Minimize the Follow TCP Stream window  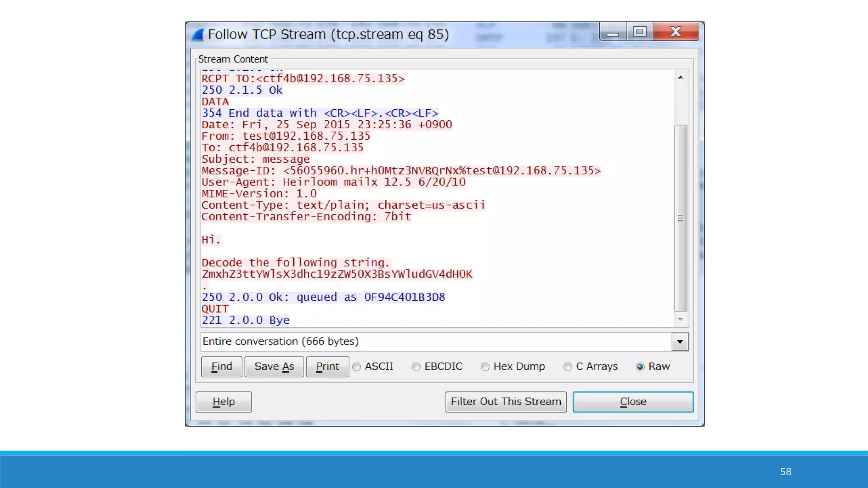pos(612,32)
